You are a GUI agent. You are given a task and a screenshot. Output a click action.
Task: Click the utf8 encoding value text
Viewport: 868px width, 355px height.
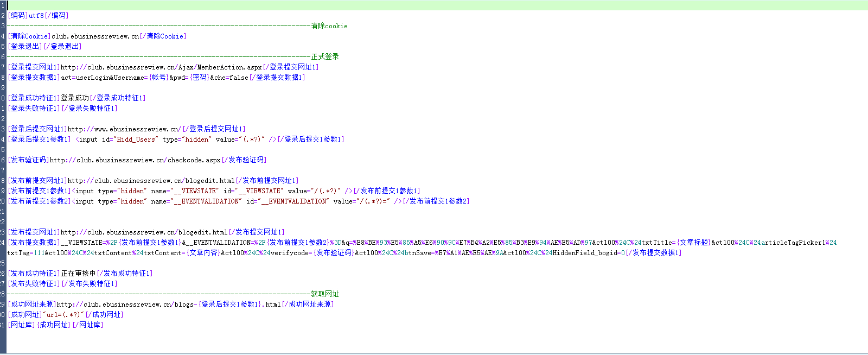[x=36, y=16]
